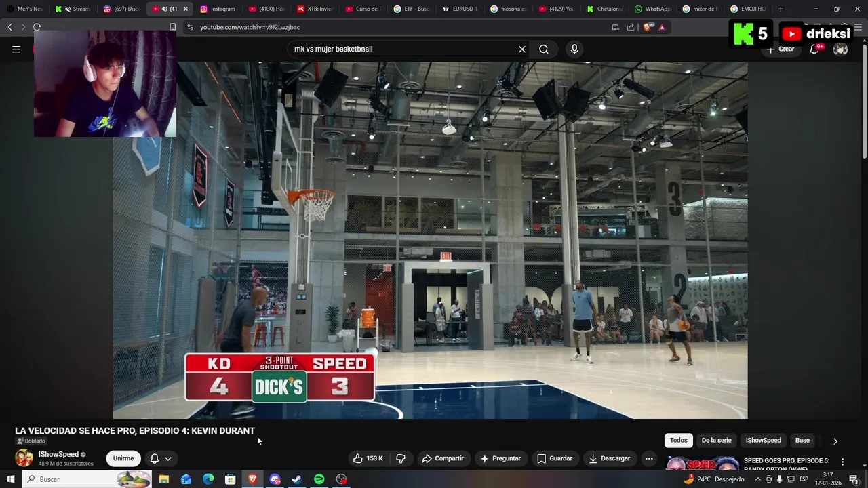Open OBS Studio from taskbar

341,479
